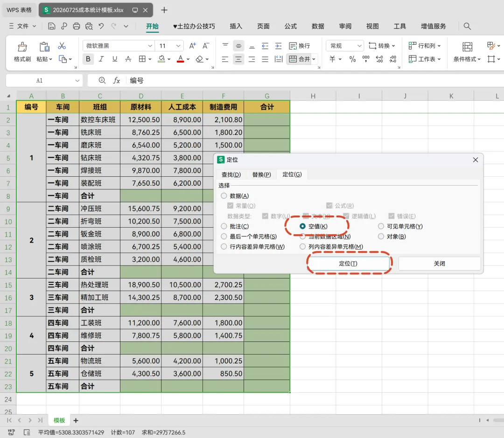
Task: Open the 视图 ribbon tab
Action: [372, 26]
